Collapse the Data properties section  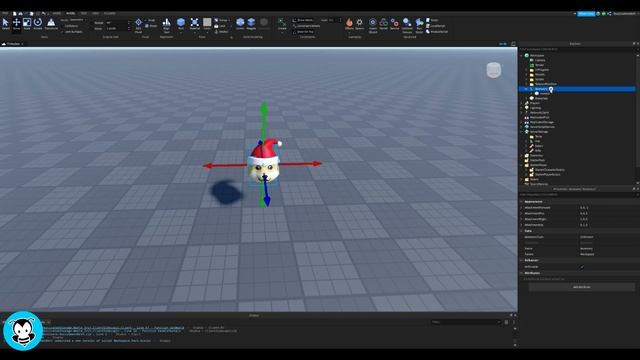click(521, 231)
